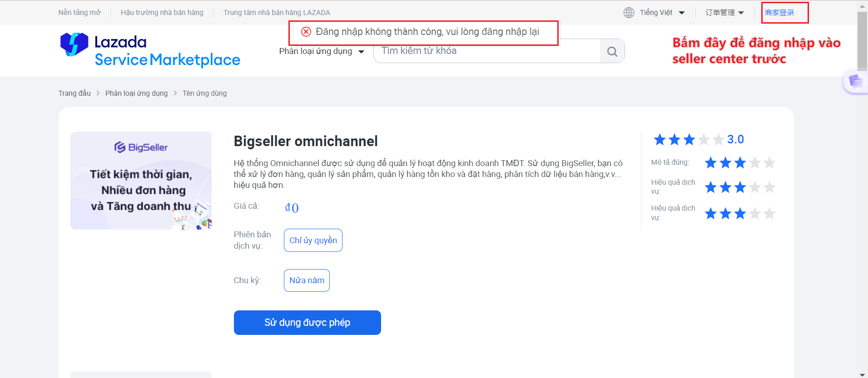This screenshot has height=378, width=868.
Task: Go to Trang đầu breadcrumb
Action: point(74,93)
